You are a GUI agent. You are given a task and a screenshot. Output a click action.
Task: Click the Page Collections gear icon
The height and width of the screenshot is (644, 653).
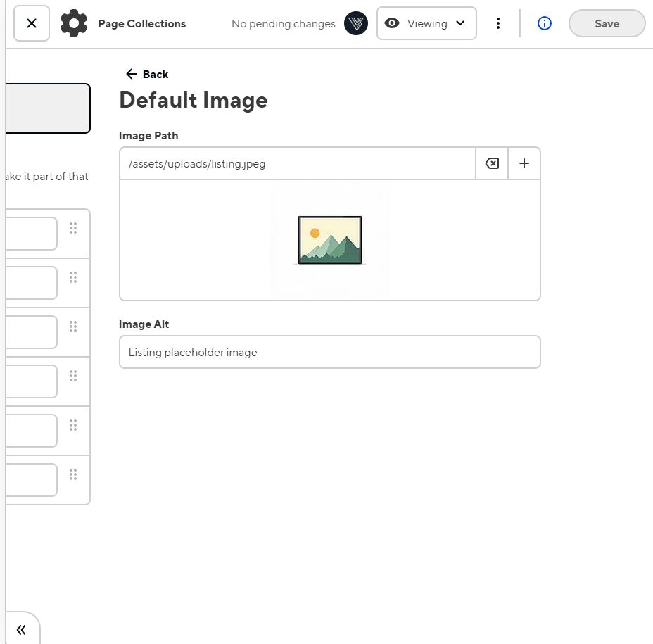(74, 23)
